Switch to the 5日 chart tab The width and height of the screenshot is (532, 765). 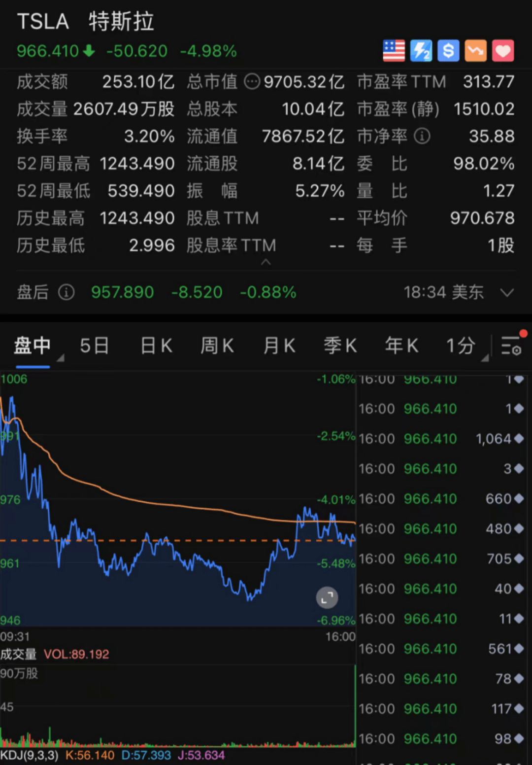pos(95,346)
